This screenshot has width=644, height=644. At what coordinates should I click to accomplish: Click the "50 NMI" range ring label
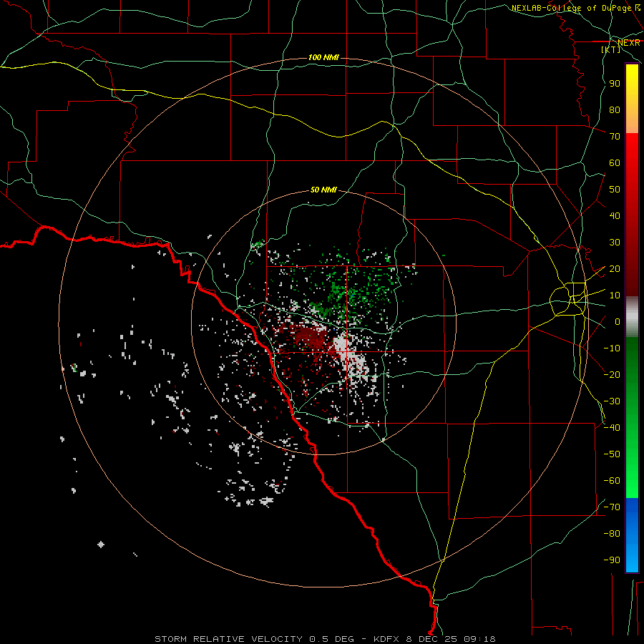coord(323,190)
